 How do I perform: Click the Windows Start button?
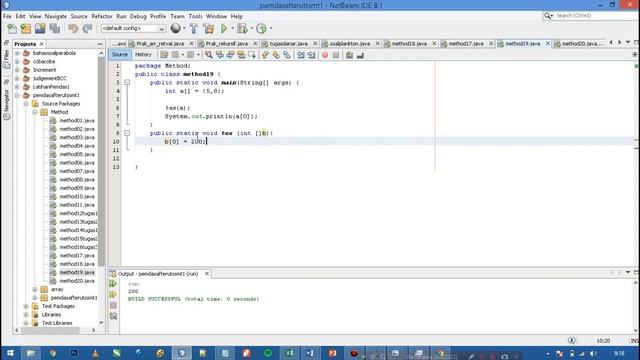(10, 353)
